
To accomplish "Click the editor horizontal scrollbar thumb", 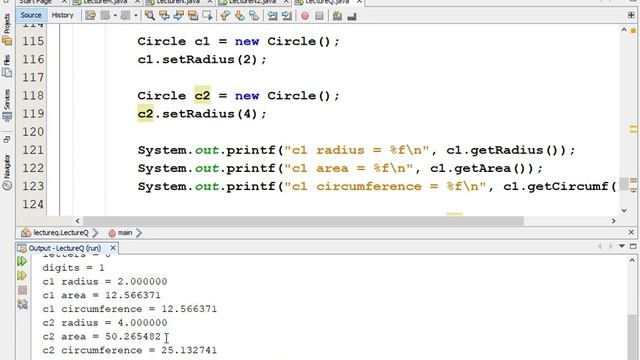I will 304,221.
